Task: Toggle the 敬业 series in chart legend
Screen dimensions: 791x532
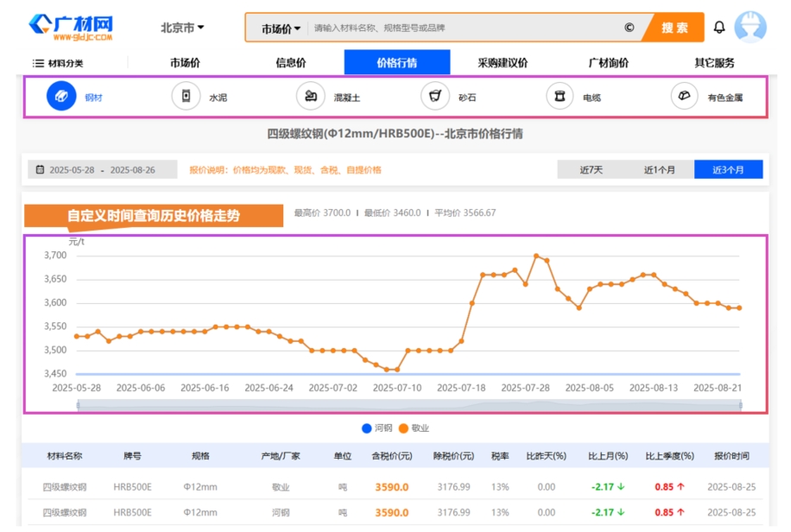Action: coord(414,427)
